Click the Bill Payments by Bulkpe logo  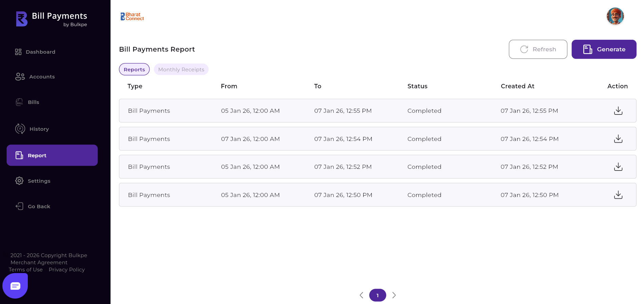point(52,19)
